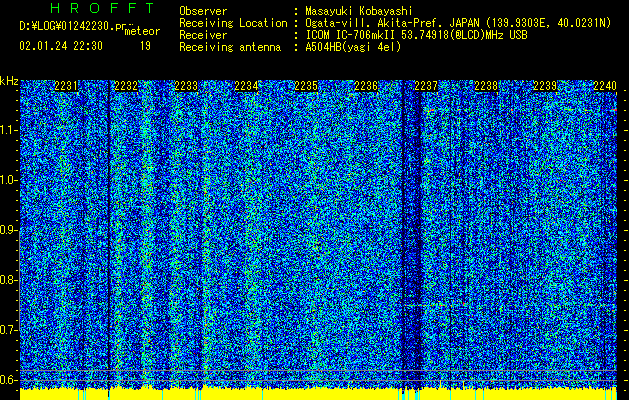Click the 2232 time marker

coord(126,86)
